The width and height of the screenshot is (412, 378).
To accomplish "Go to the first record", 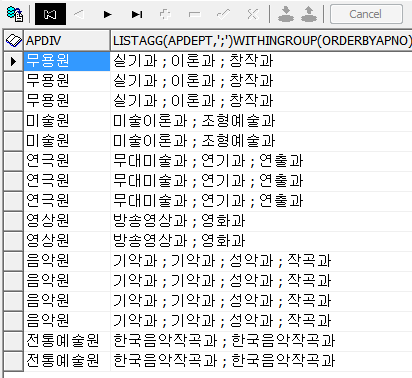I will tap(50, 14).
